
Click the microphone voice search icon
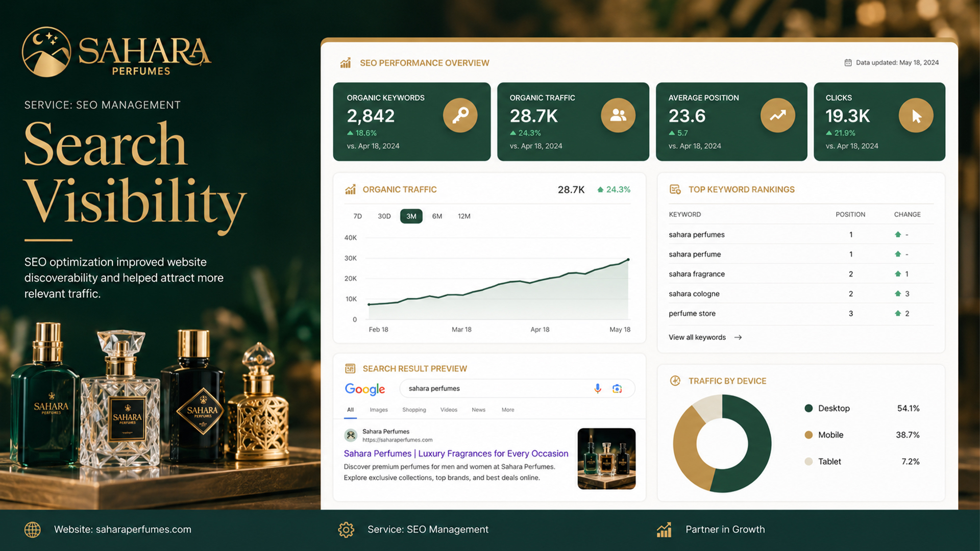pyautogui.click(x=598, y=389)
